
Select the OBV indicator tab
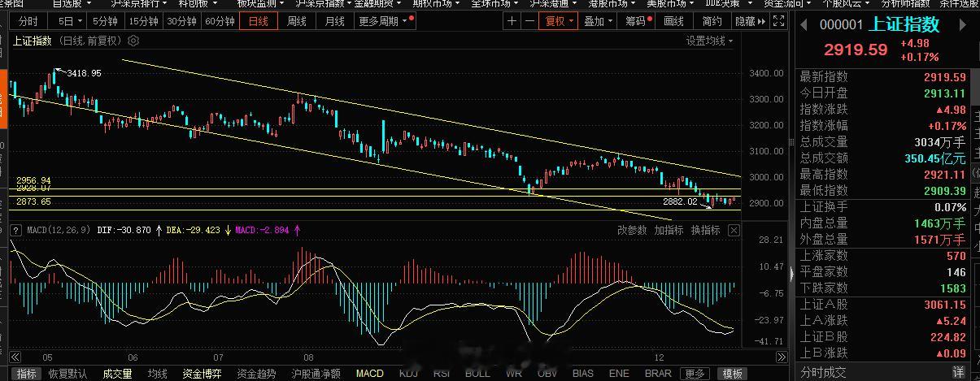pyautogui.click(x=547, y=374)
